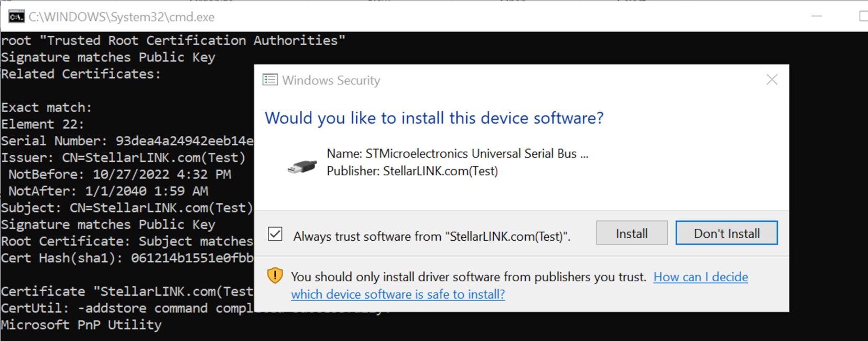Click the Windows Security dialog title icon
868x341 pixels.
(x=270, y=80)
